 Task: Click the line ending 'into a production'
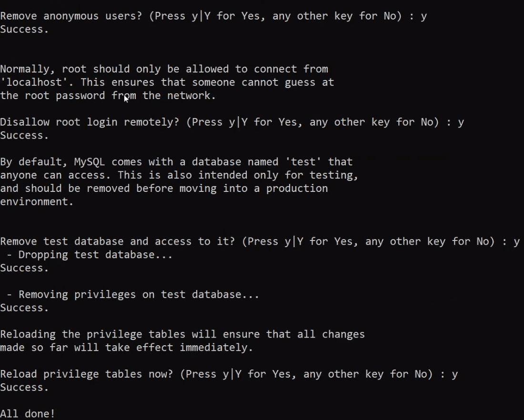point(164,189)
